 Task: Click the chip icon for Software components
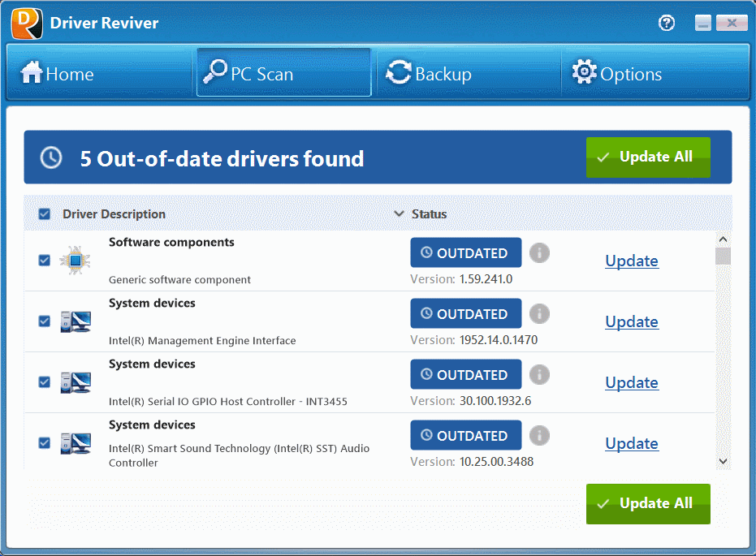pyautogui.click(x=75, y=260)
